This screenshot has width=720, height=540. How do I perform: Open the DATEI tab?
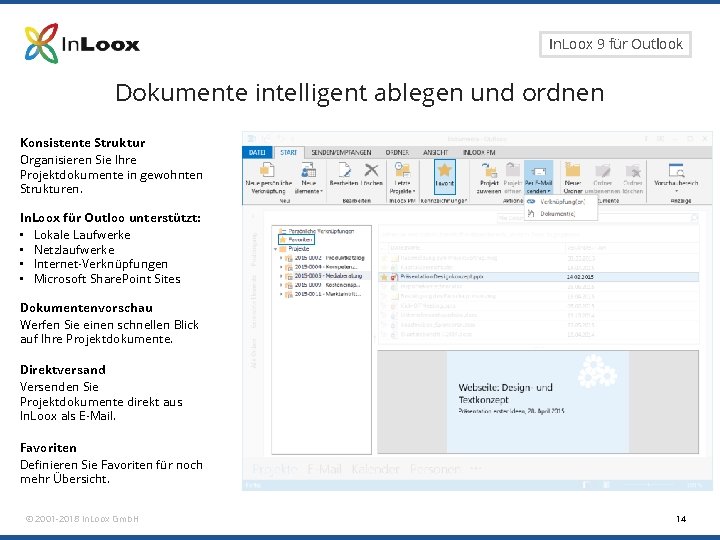pos(257,152)
